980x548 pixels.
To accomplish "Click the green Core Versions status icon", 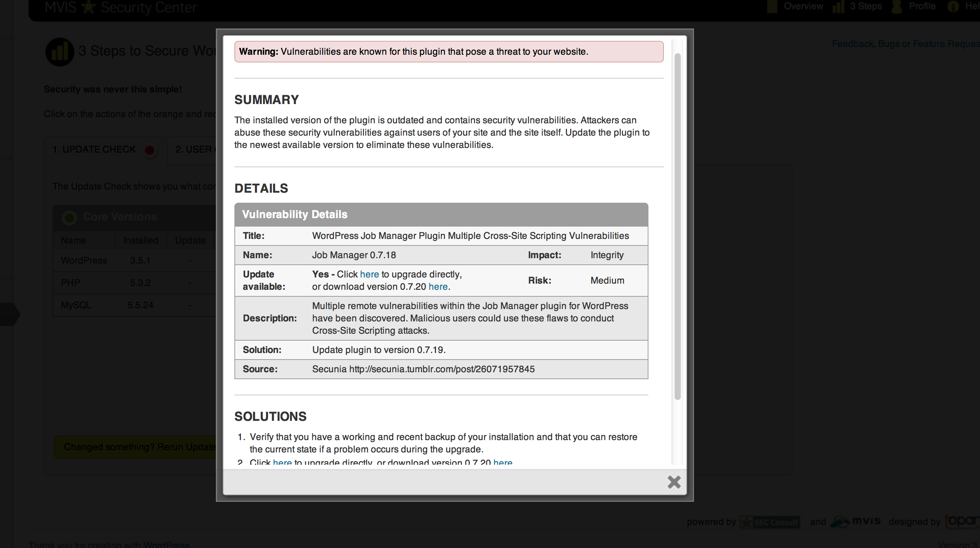I will click(69, 218).
